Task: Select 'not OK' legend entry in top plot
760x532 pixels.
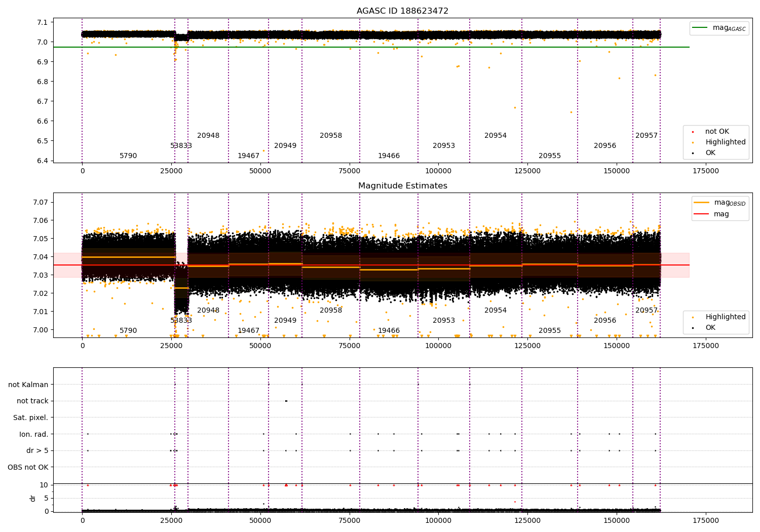Action: [x=717, y=132]
